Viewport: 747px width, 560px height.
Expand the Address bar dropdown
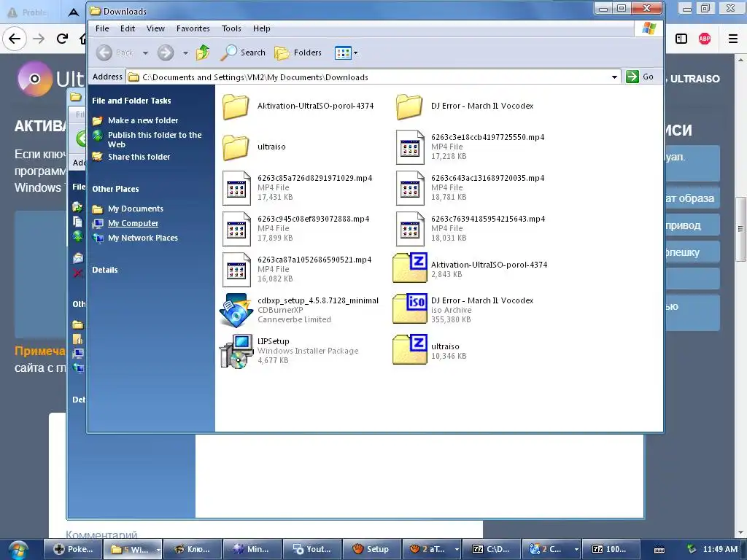pos(614,77)
